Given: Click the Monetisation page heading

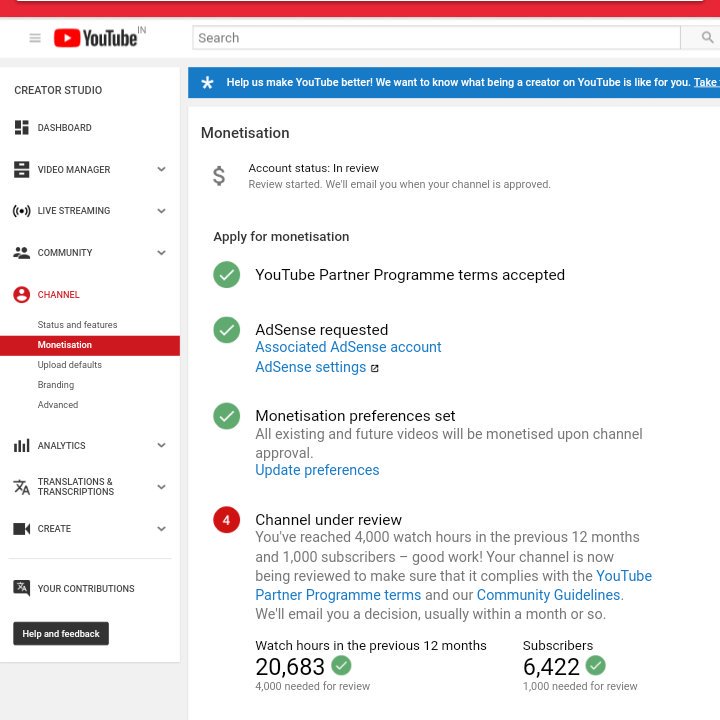Looking at the screenshot, I should point(245,133).
